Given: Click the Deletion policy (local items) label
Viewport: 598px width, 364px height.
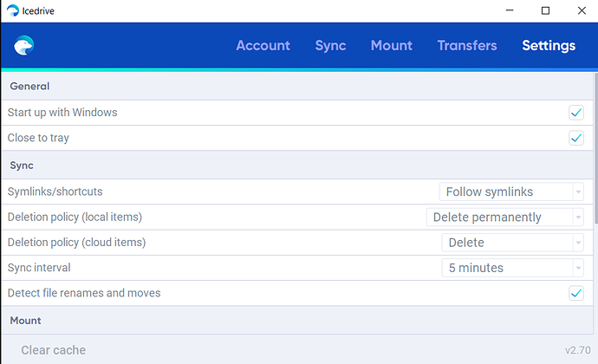Looking at the screenshot, I should coord(75,218).
